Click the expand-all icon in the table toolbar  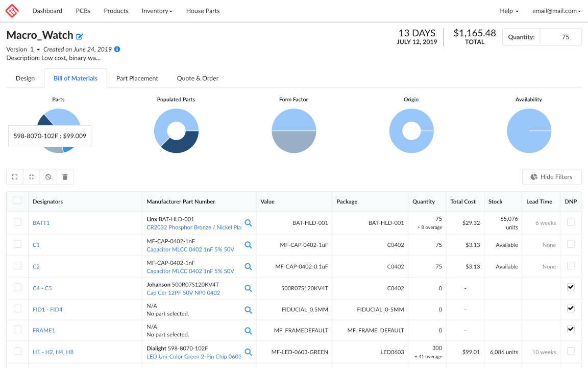point(15,177)
